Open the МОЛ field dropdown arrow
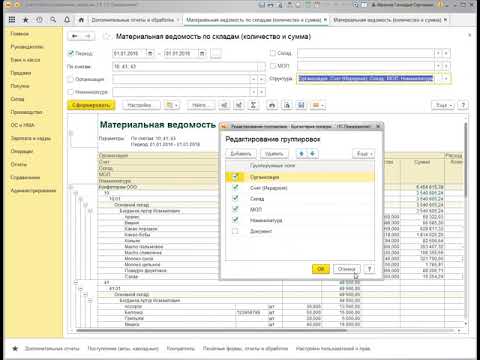 pos(438,66)
